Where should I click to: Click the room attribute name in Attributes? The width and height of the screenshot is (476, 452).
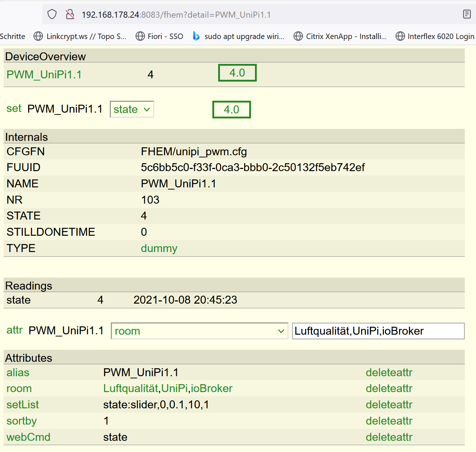click(19, 388)
